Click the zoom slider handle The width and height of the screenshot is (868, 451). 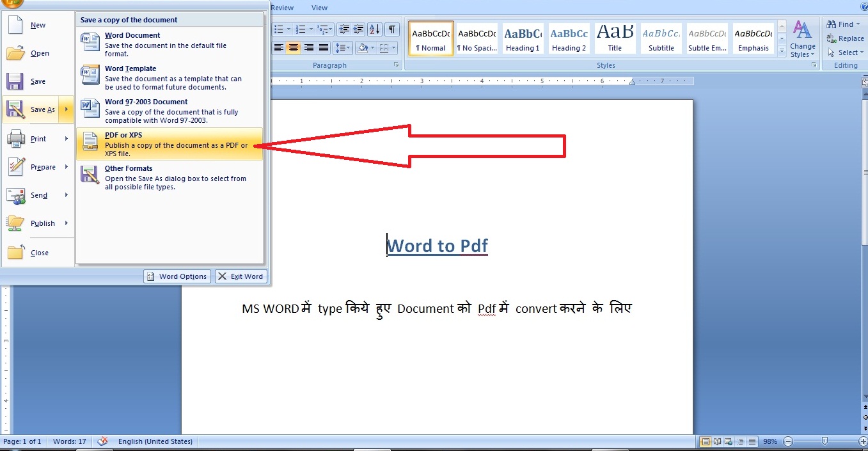(x=825, y=441)
